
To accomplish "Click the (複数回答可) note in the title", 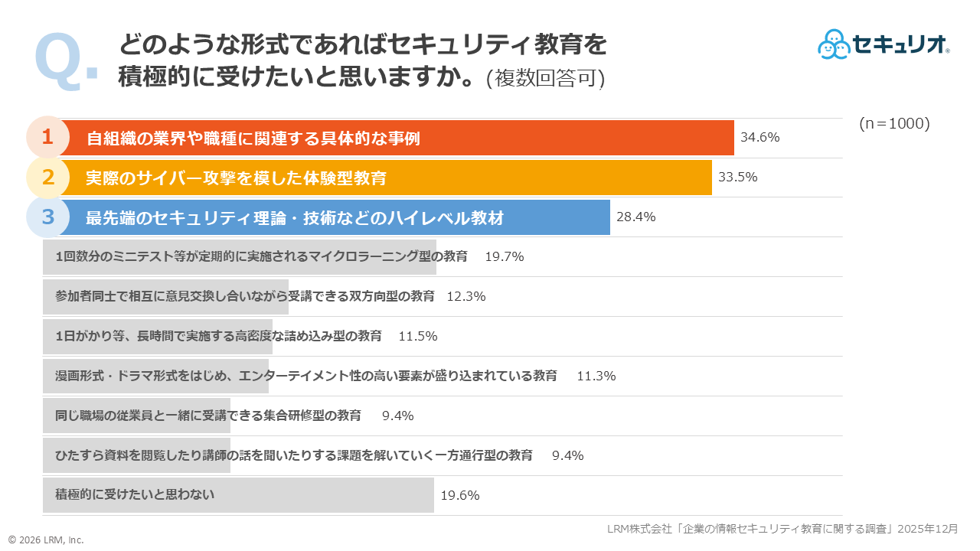I will 545,79.
